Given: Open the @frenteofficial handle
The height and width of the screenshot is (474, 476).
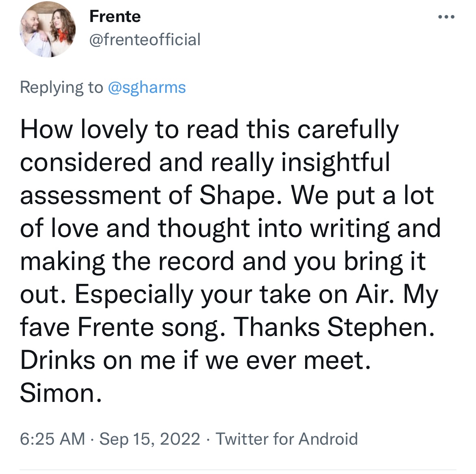Looking at the screenshot, I should click(144, 40).
